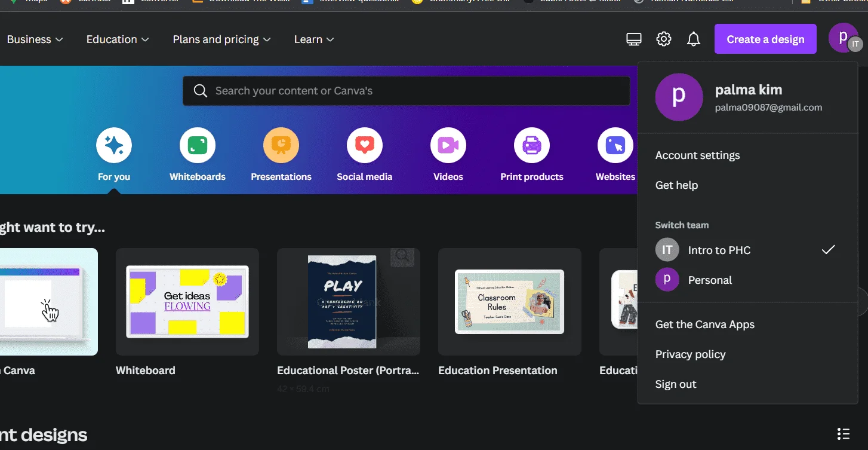Expand the Plans and pricing menu
The width and height of the screenshot is (868, 450).
221,39
